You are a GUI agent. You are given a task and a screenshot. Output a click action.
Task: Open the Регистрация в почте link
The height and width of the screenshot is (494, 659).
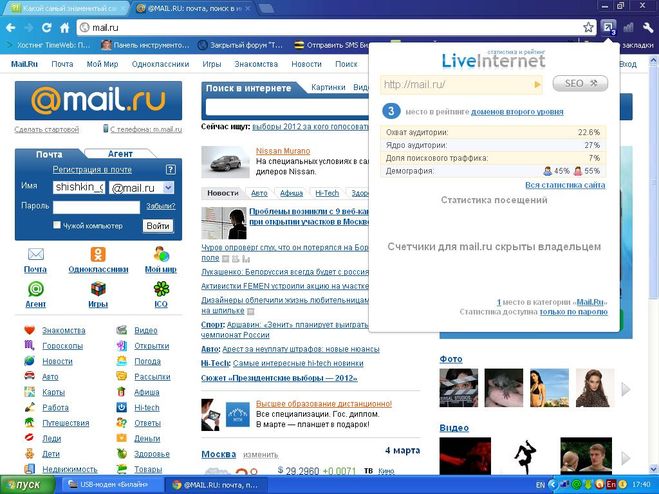92,169
